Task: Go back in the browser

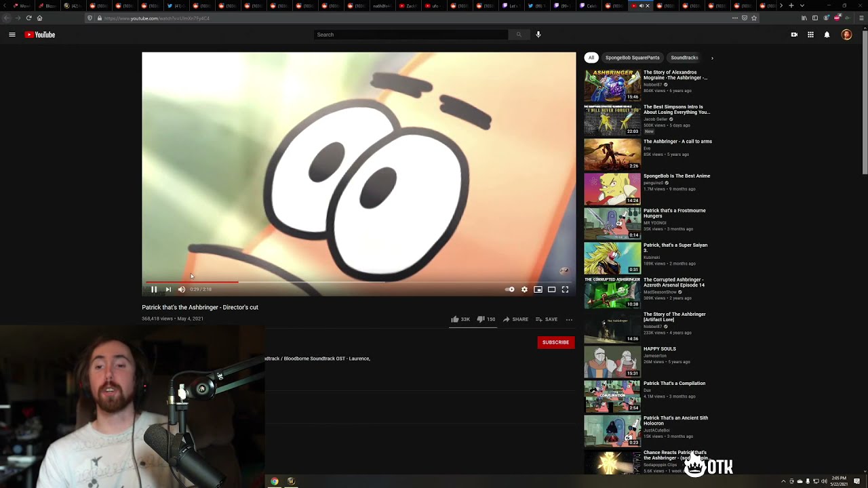Action: click(7, 18)
